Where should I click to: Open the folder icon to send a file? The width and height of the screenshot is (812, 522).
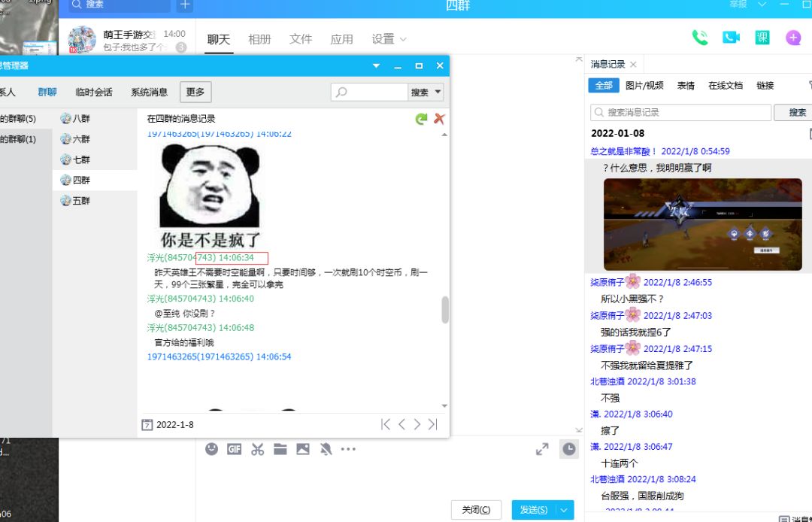(x=280, y=449)
